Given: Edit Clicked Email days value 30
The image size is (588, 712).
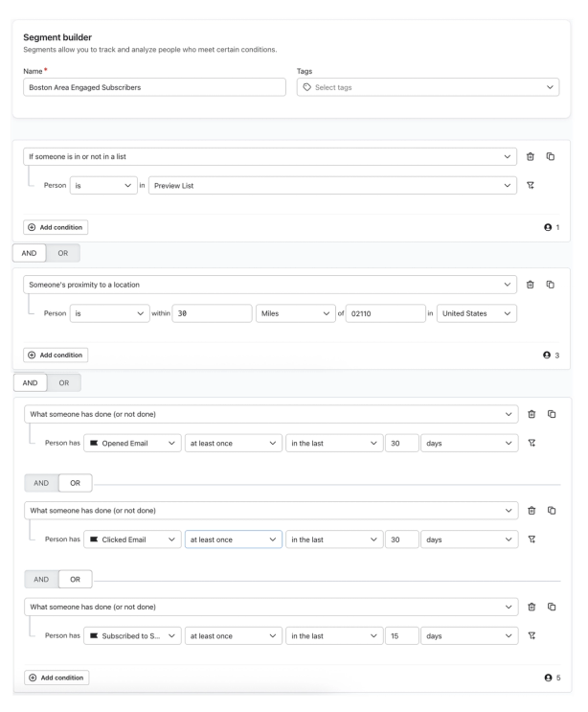Looking at the screenshot, I should tap(401, 540).
